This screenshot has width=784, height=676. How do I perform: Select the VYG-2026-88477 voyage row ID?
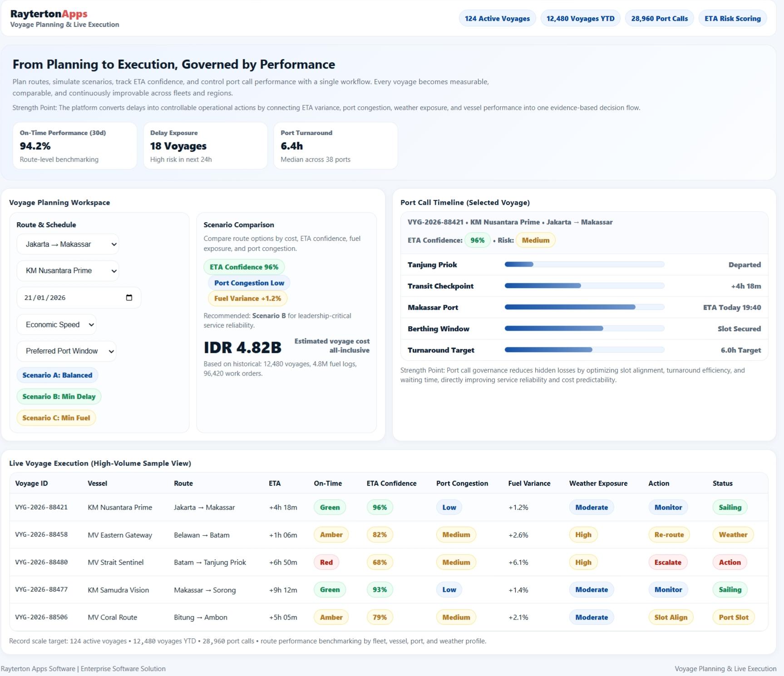pos(41,590)
